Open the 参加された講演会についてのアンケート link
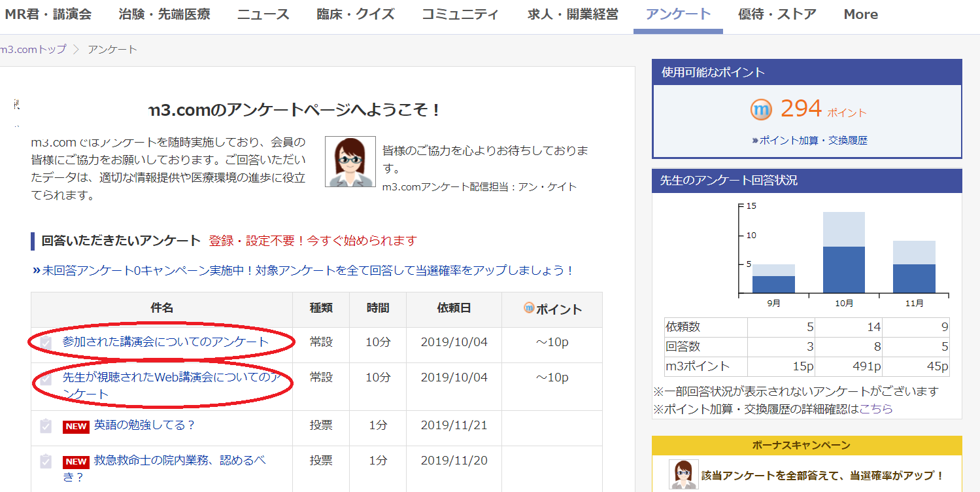The height and width of the screenshot is (492, 980). click(x=165, y=342)
